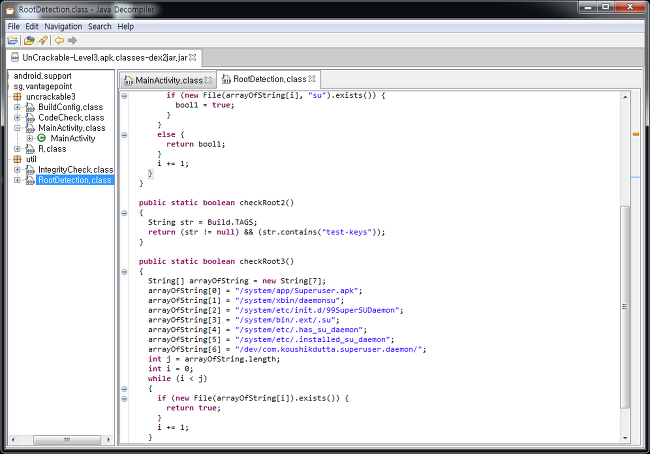Switch to the MainActivity.class tab
The height and width of the screenshot is (454, 650).
click(167, 80)
